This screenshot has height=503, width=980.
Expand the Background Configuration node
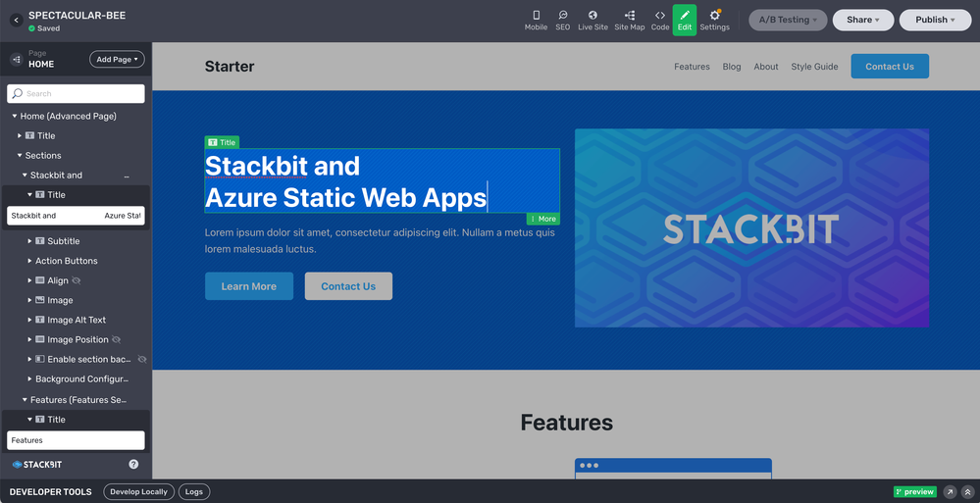click(x=29, y=379)
